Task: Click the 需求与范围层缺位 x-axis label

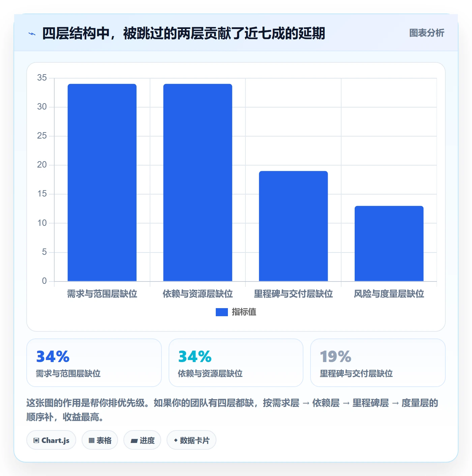Action: click(x=102, y=294)
